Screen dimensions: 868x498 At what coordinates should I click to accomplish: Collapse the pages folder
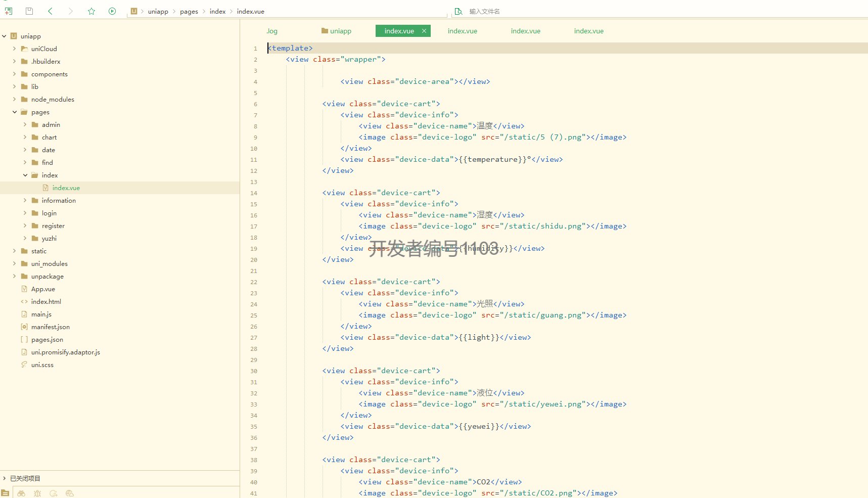(x=14, y=112)
